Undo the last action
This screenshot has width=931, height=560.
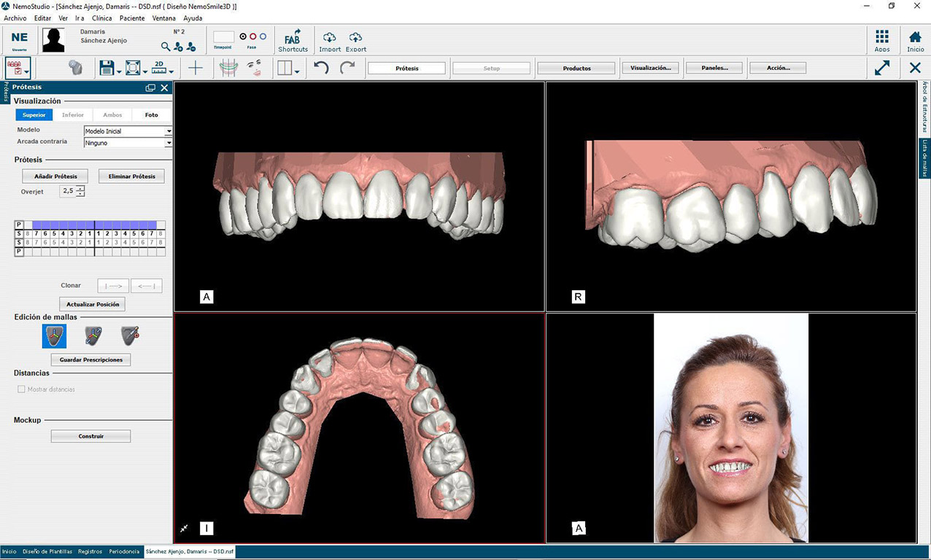[x=321, y=68]
